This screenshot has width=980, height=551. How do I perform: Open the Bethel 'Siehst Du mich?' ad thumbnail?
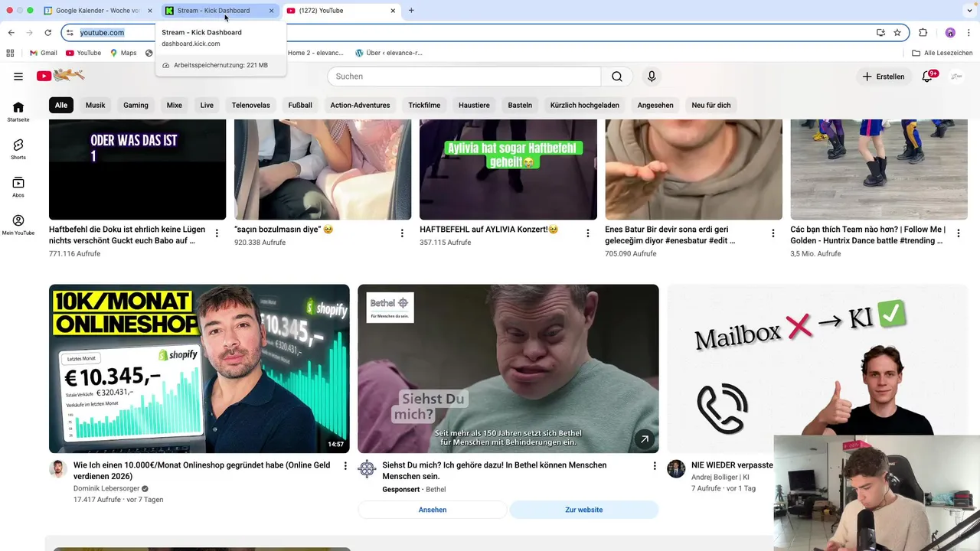tap(508, 369)
